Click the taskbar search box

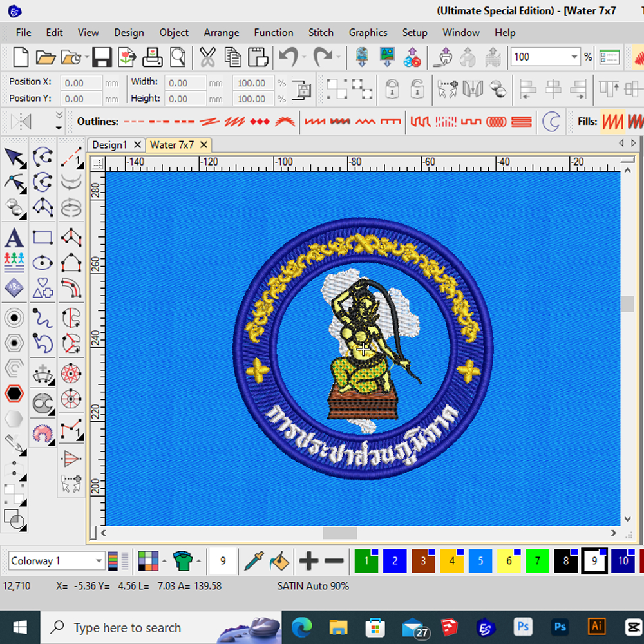tap(161, 627)
